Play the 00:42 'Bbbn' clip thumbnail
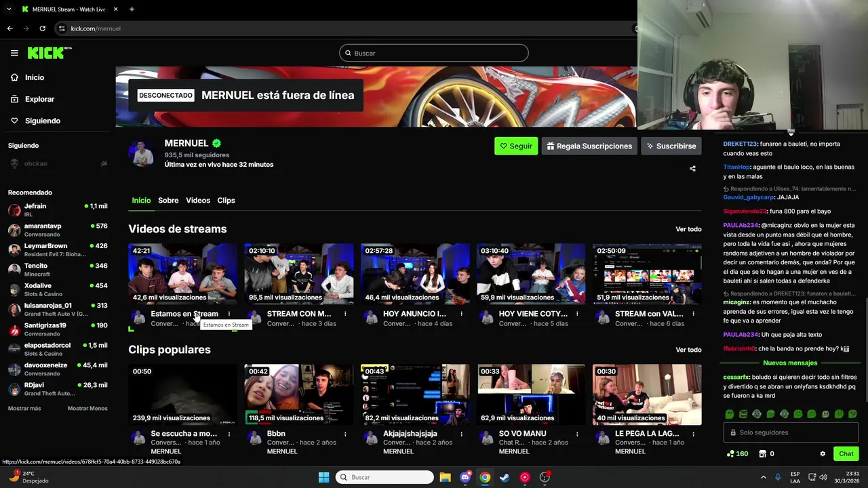 tap(299, 394)
